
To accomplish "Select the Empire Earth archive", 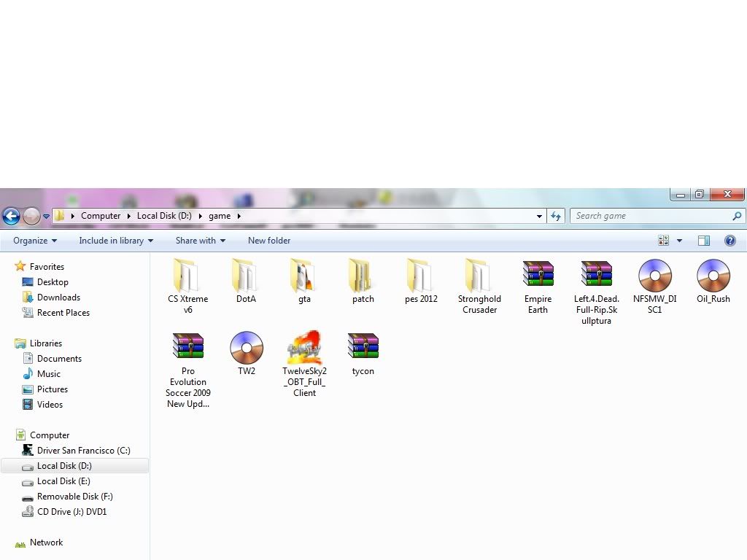I will click(538, 286).
